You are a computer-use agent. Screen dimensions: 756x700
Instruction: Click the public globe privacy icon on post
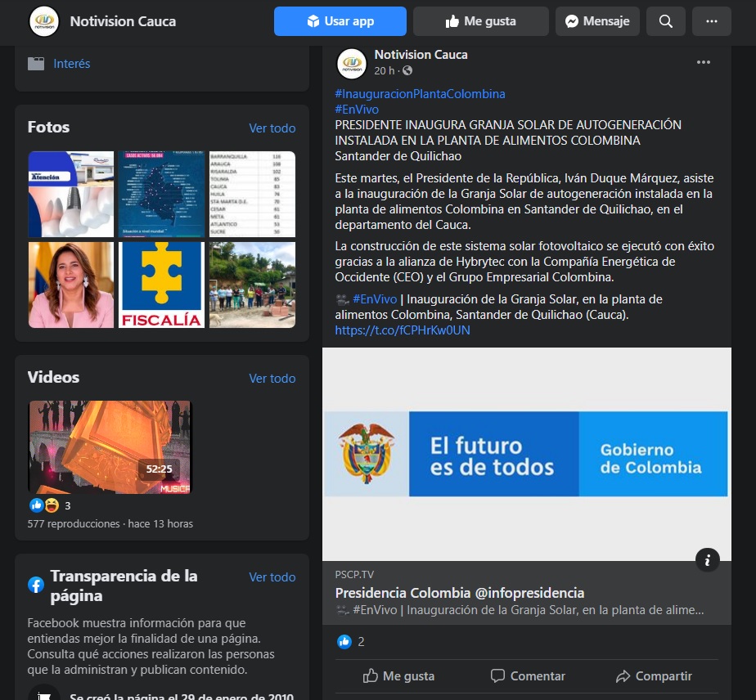[407, 71]
